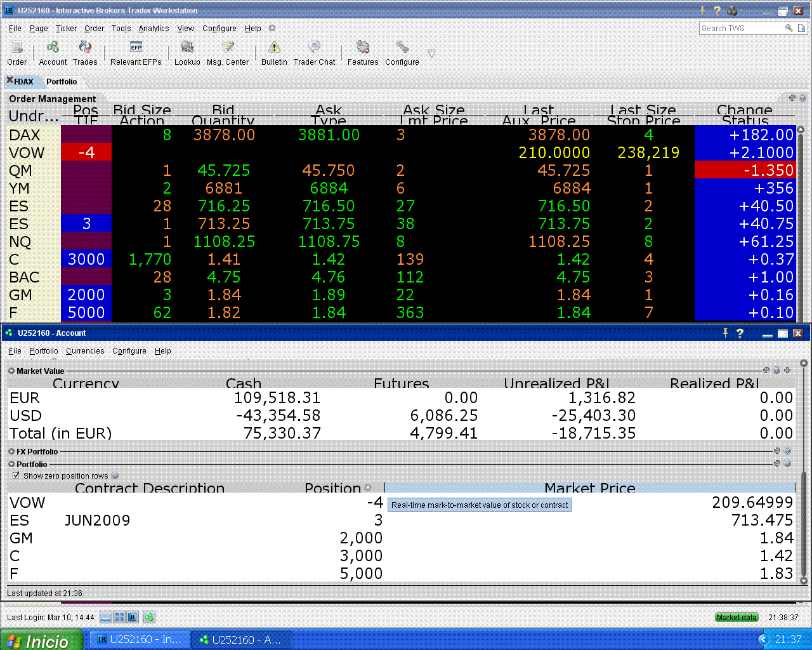812x650 pixels.
Task: Open the Analytics menu
Action: 154,29
